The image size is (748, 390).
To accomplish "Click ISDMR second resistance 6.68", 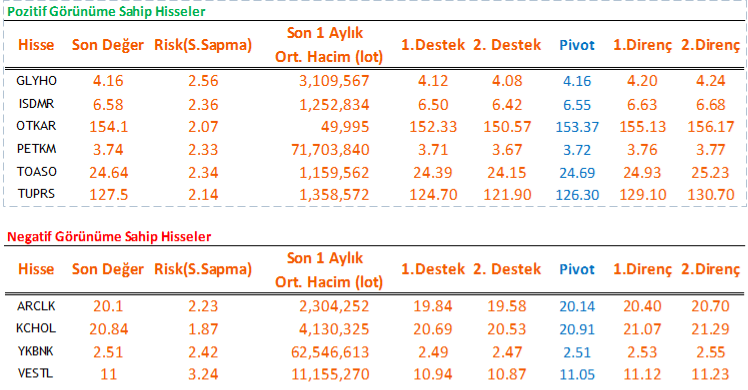I will (710, 104).
